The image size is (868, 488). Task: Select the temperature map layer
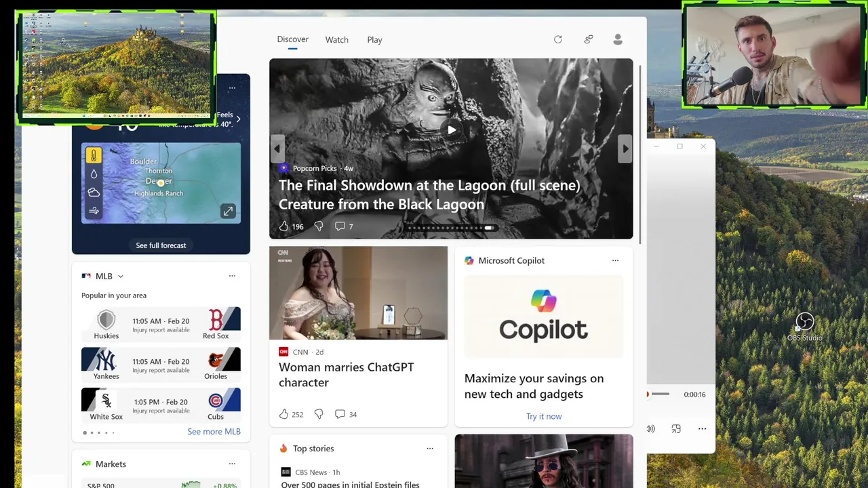click(x=94, y=155)
